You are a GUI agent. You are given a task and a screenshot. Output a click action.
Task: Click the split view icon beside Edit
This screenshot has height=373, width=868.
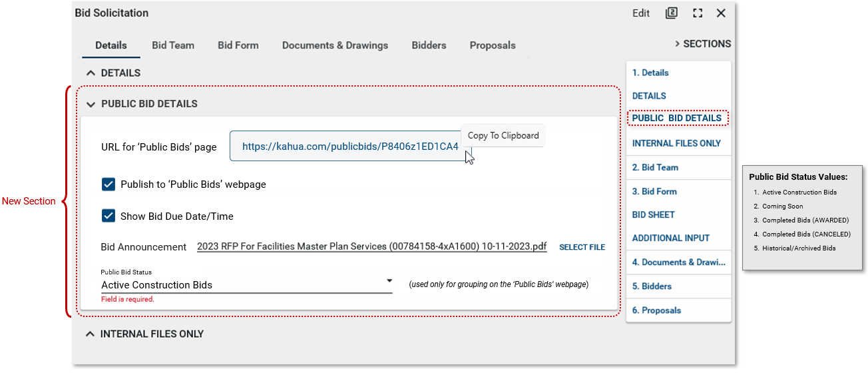click(671, 13)
